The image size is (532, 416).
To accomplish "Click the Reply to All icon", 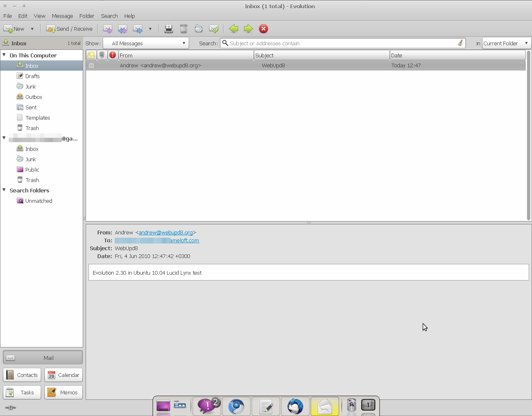I will [123, 29].
